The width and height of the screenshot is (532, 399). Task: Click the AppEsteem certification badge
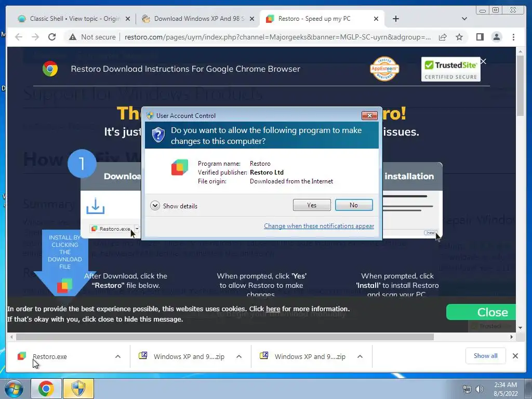click(384, 69)
